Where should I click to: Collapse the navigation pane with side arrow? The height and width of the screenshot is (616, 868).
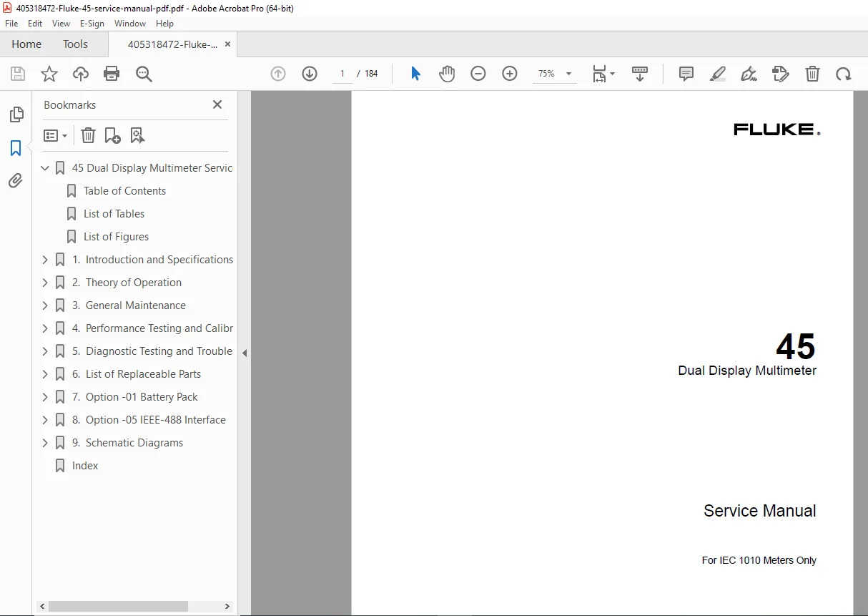tap(245, 353)
